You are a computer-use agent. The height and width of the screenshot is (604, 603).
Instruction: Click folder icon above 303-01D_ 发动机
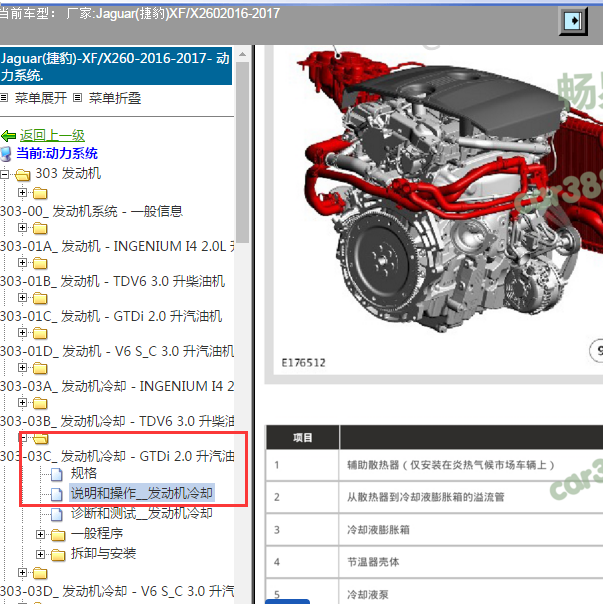tap(40, 333)
